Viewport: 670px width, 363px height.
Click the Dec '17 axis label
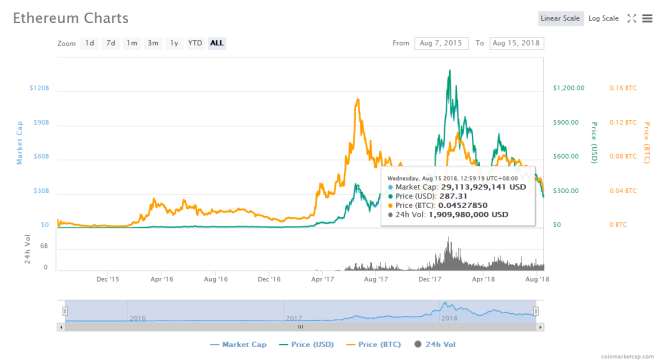tap(430, 279)
